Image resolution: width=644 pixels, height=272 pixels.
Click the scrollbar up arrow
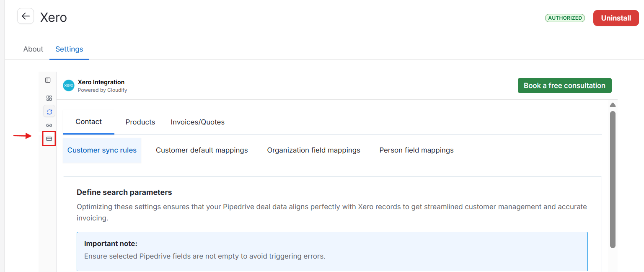coord(613,105)
